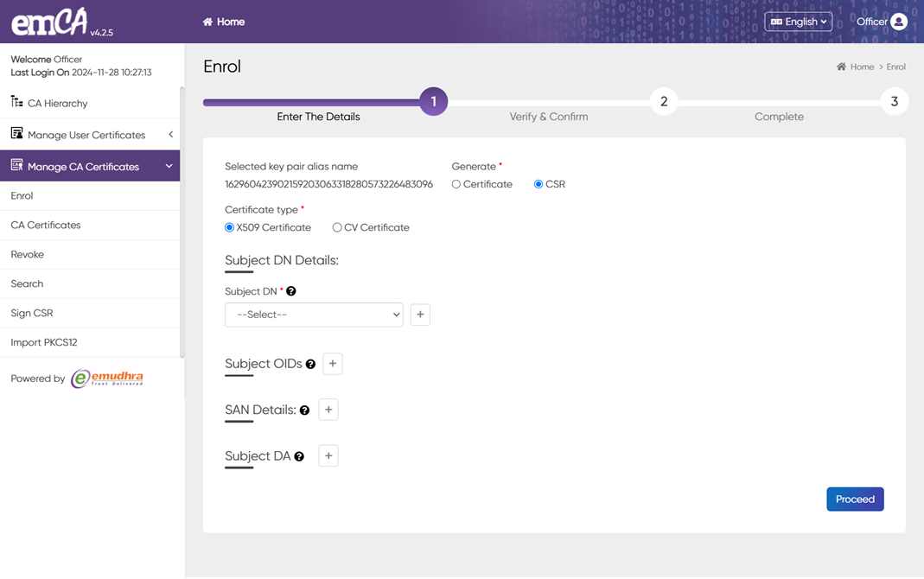
Task: Click the Proceed button
Action: (855, 499)
